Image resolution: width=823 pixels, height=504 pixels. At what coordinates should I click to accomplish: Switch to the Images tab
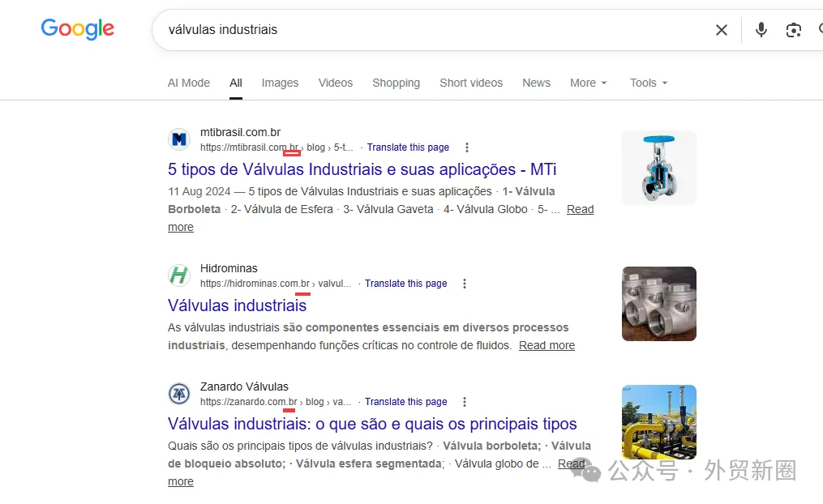click(280, 83)
